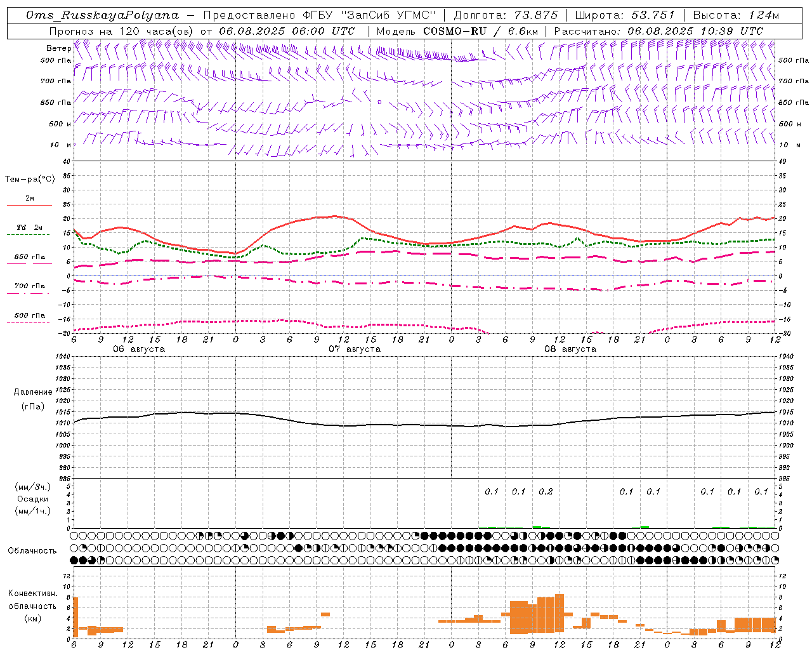Click the (мм/3ч.) precipitation unit label
This screenshot has height=650, width=812.
tap(33, 487)
